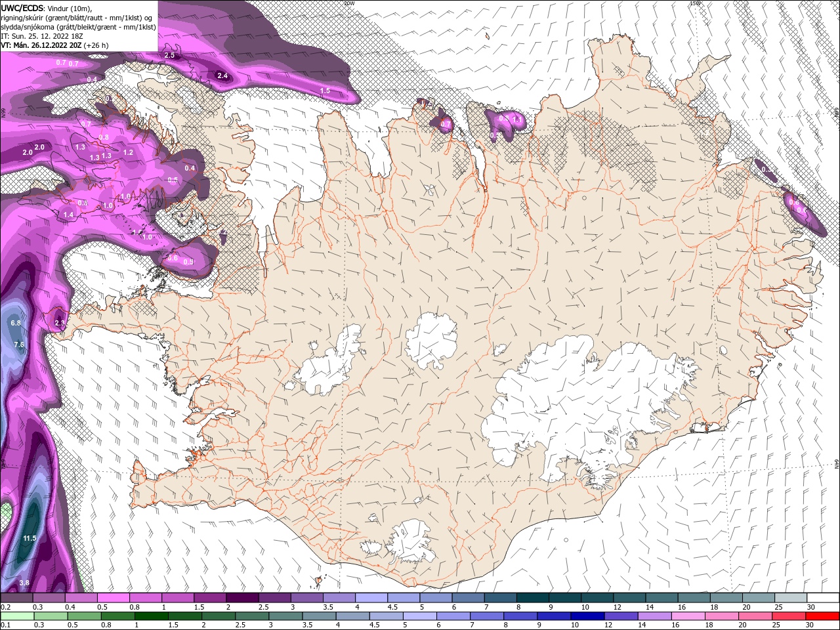
Task: Click the 15W longitude label
Action: (695, 3)
